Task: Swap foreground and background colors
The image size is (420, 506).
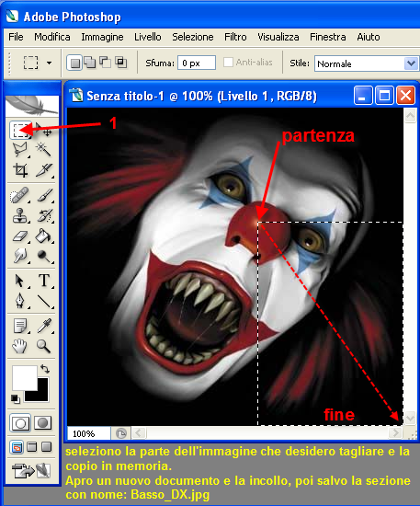Action: pos(45,369)
